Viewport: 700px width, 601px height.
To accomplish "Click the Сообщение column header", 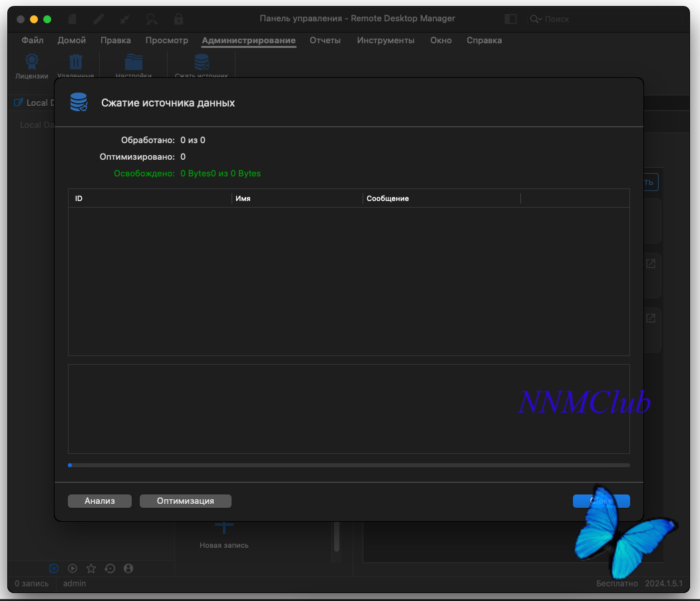I will coord(442,198).
